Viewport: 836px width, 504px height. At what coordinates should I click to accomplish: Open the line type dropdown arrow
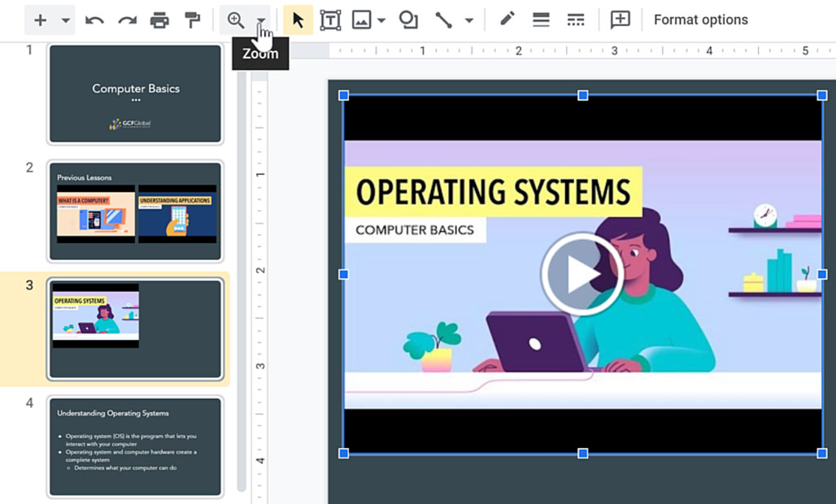[x=468, y=21]
